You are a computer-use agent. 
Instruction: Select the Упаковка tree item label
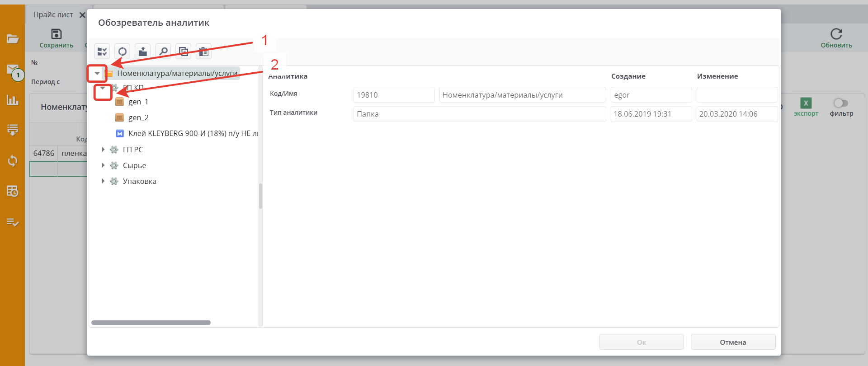140,181
